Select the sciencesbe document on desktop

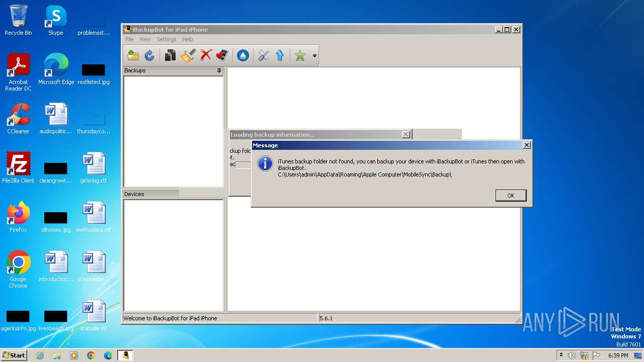(x=94, y=266)
